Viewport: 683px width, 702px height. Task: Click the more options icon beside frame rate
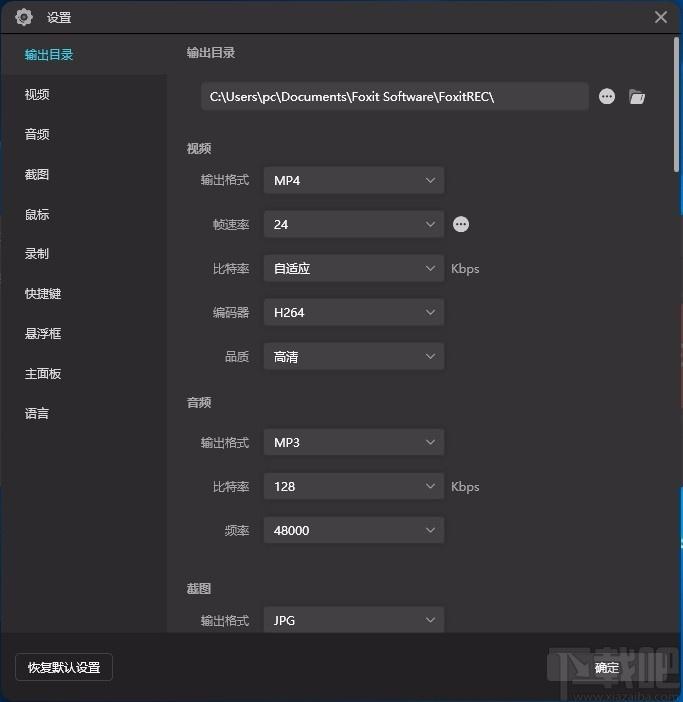(461, 224)
